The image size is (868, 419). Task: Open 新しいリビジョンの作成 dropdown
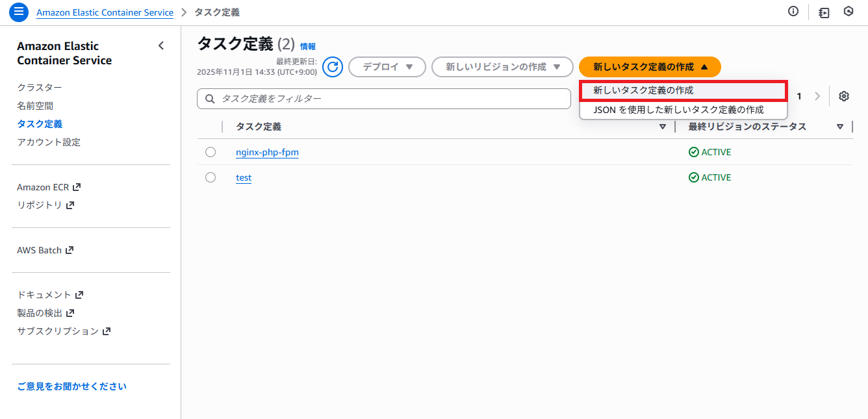click(502, 67)
